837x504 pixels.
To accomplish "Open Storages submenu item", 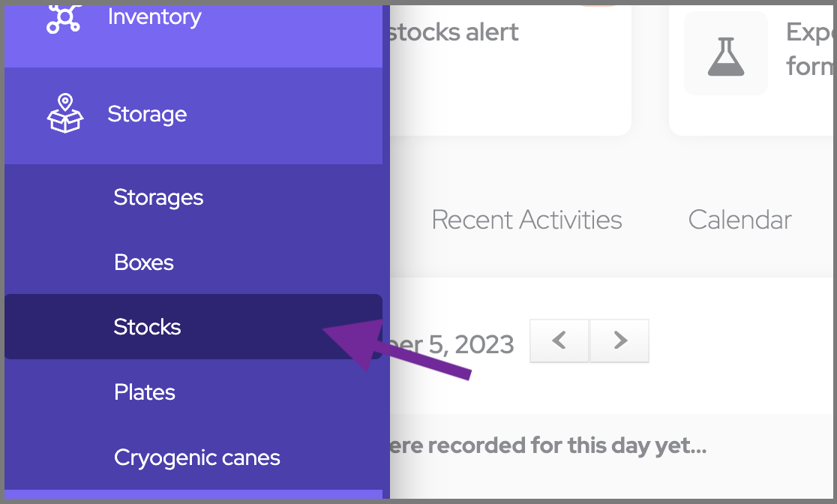I will click(158, 197).
